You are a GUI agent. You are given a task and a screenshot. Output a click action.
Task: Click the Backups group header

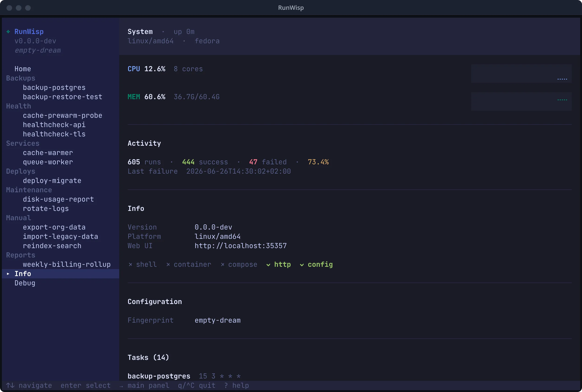click(x=21, y=78)
